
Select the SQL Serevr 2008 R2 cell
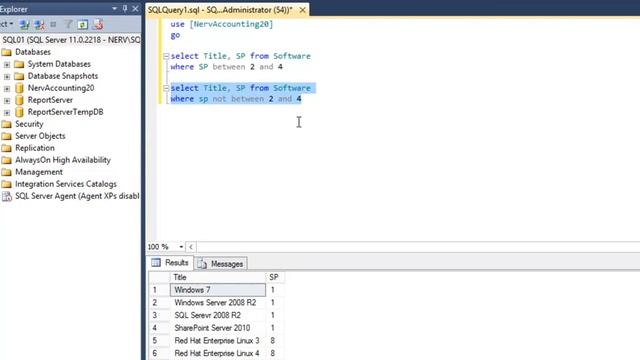click(218, 315)
